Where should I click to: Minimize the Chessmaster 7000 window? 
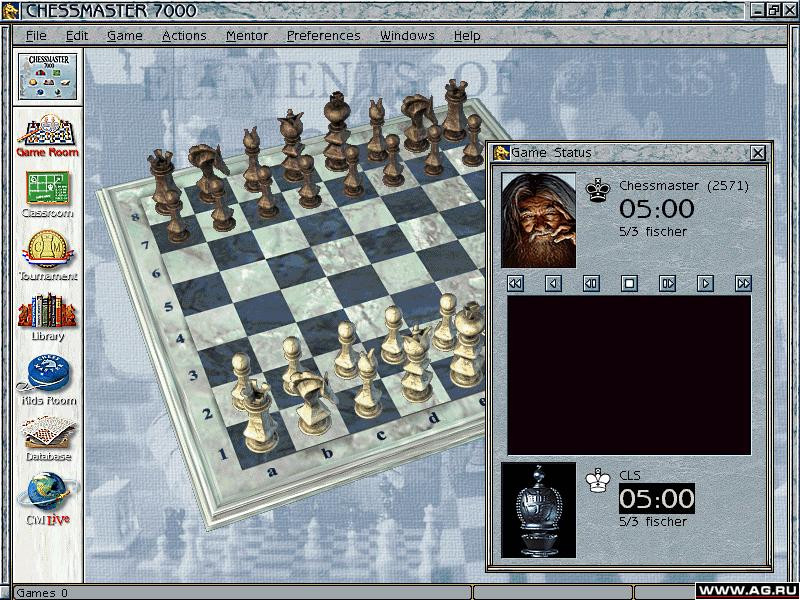point(759,10)
